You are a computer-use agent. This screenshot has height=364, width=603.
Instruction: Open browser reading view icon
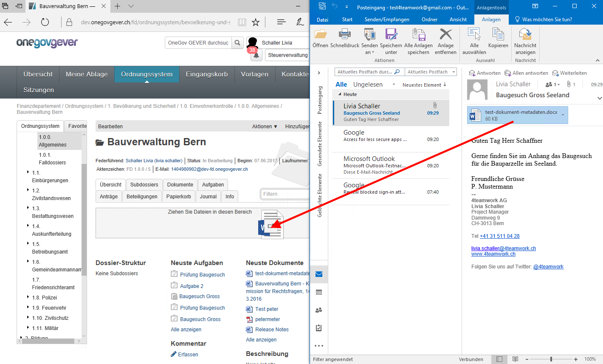tap(242, 22)
